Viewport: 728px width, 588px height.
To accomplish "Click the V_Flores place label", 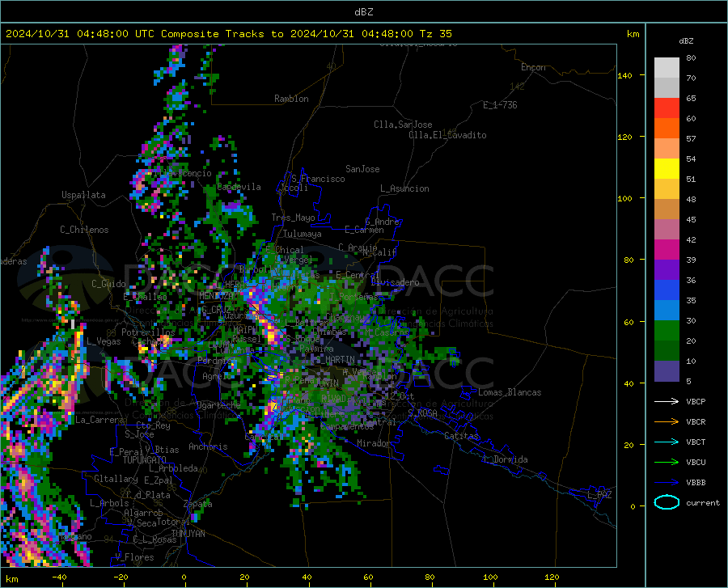I will 134,557.
